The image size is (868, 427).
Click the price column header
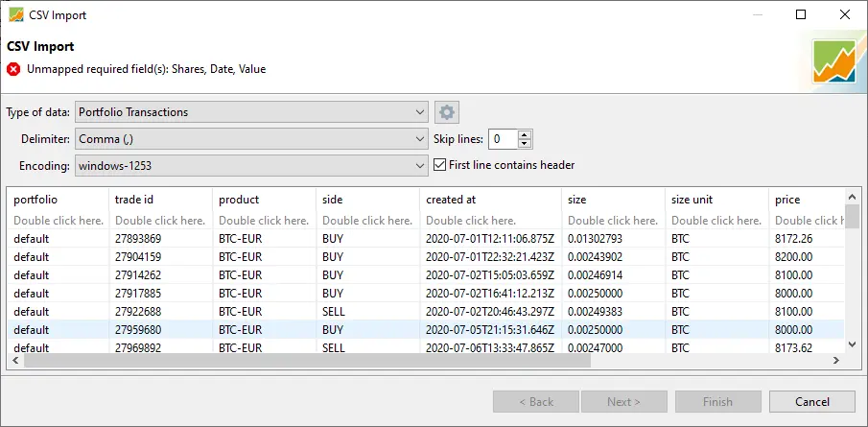click(x=807, y=200)
